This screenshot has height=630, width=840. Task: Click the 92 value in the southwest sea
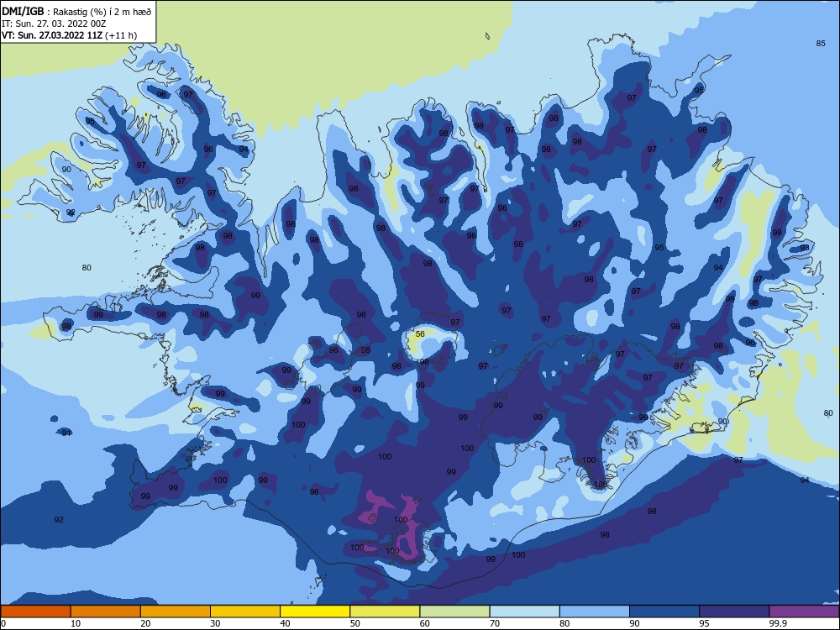(59, 519)
